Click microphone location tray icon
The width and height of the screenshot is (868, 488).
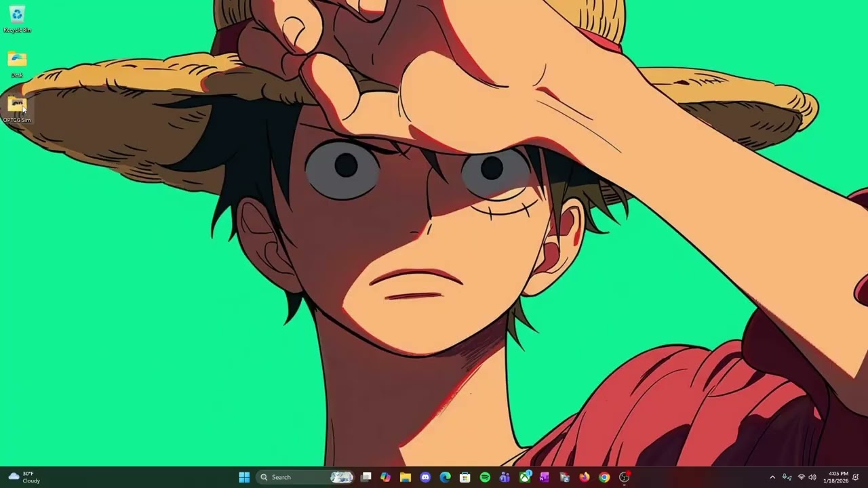click(x=787, y=477)
